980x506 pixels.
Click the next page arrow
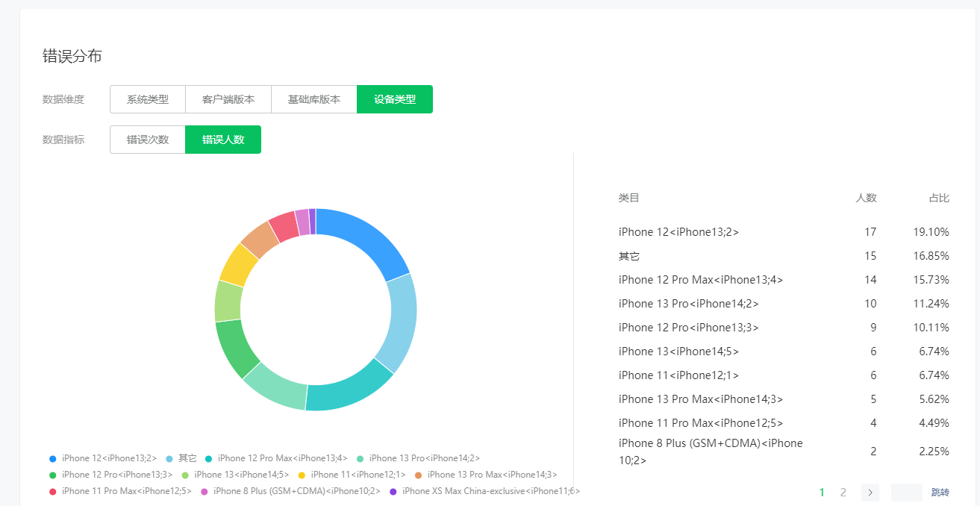(x=870, y=493)
